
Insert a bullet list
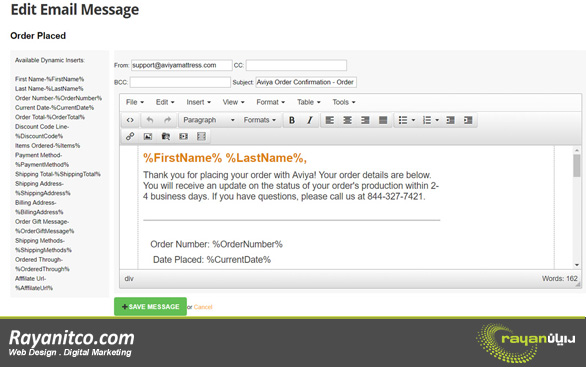pos(403,120)
